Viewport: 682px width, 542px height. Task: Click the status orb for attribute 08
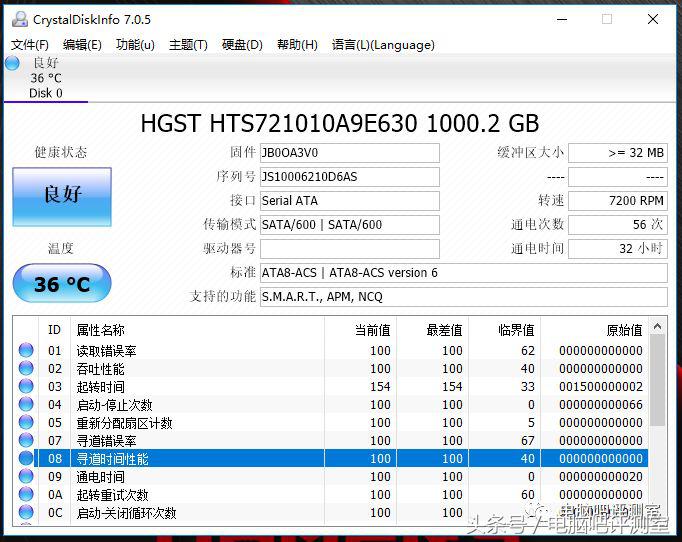click(x=26, y=458)
